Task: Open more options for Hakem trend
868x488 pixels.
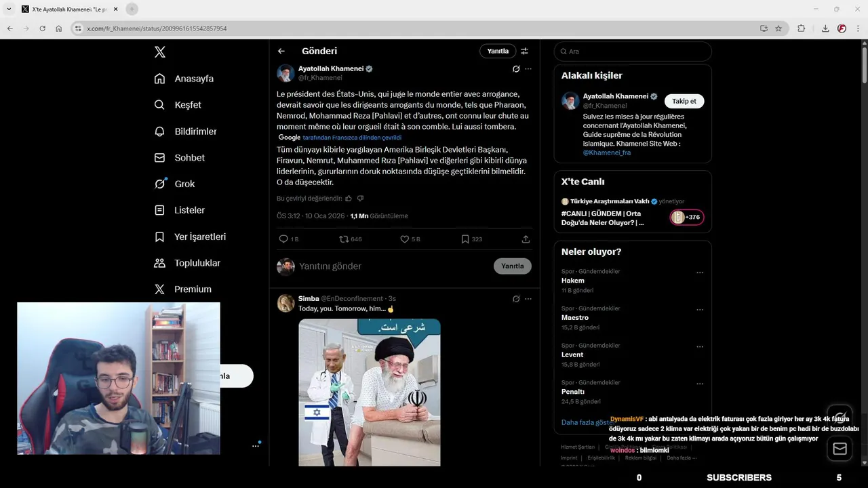Action: coord(700,272)
